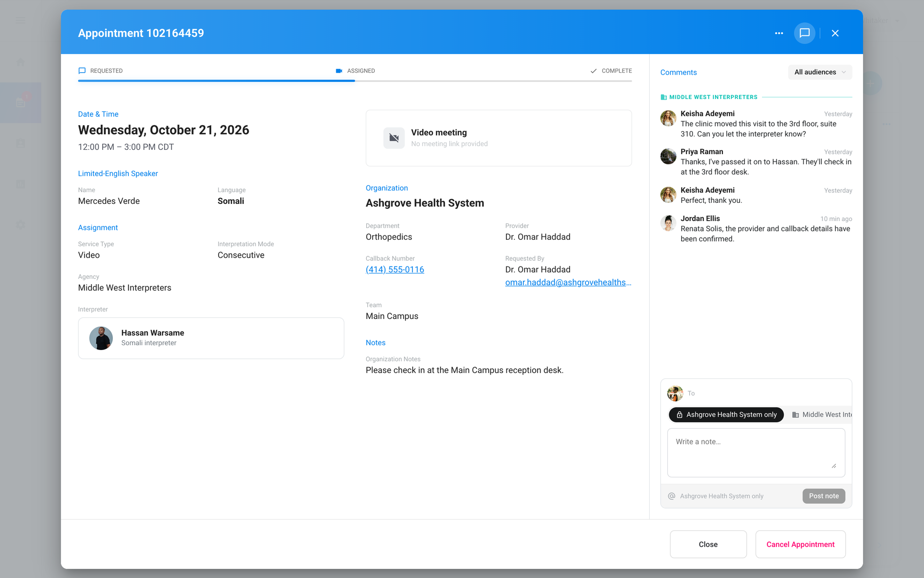The image size is (924, 578).
Task: Click the Orthopedics department value
Action: (x=389, y=237)
